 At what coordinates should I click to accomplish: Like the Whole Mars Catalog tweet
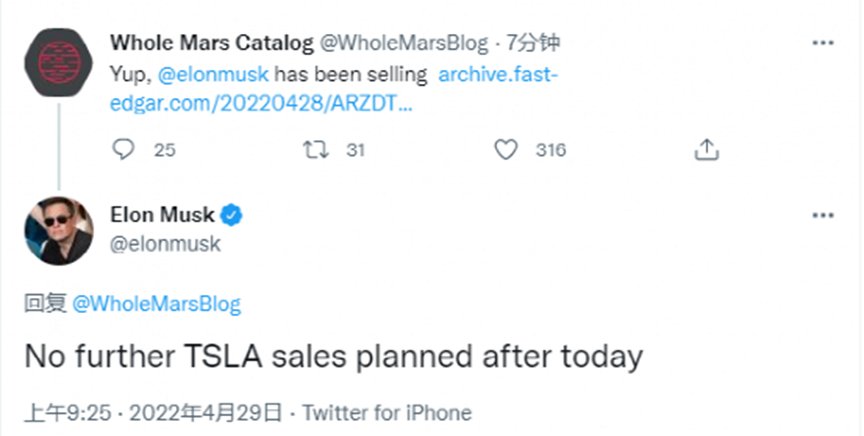[x=507, y=150]
